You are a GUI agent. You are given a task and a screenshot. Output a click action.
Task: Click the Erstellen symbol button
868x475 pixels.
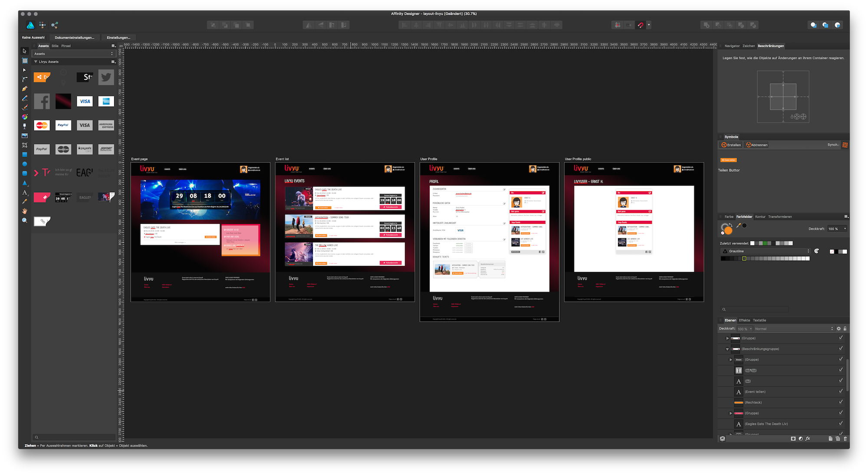click(x=731, y=145)
